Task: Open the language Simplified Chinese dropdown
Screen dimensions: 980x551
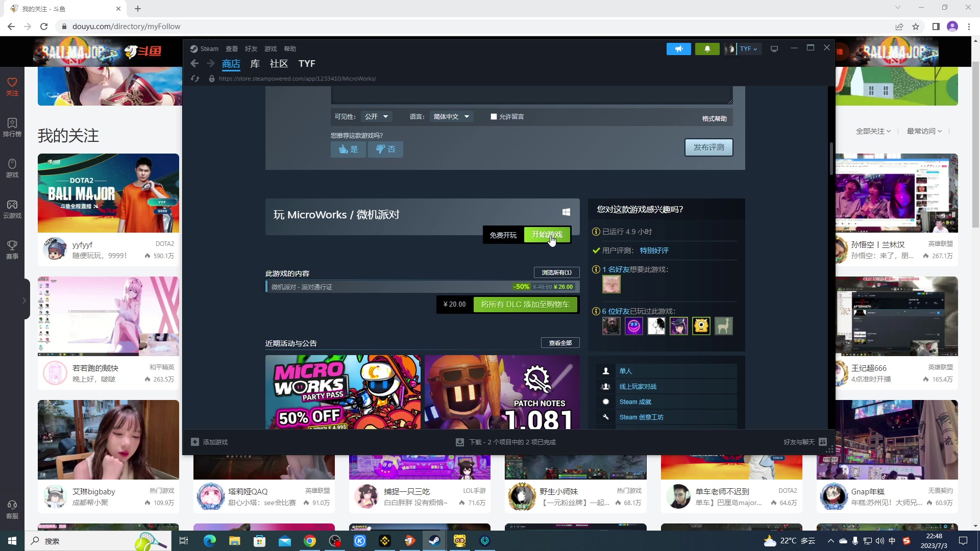Action: [451, 117]
